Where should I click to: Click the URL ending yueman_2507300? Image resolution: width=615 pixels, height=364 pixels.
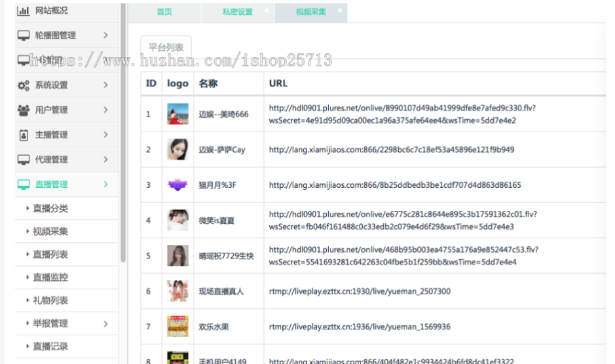click(360, 291)
